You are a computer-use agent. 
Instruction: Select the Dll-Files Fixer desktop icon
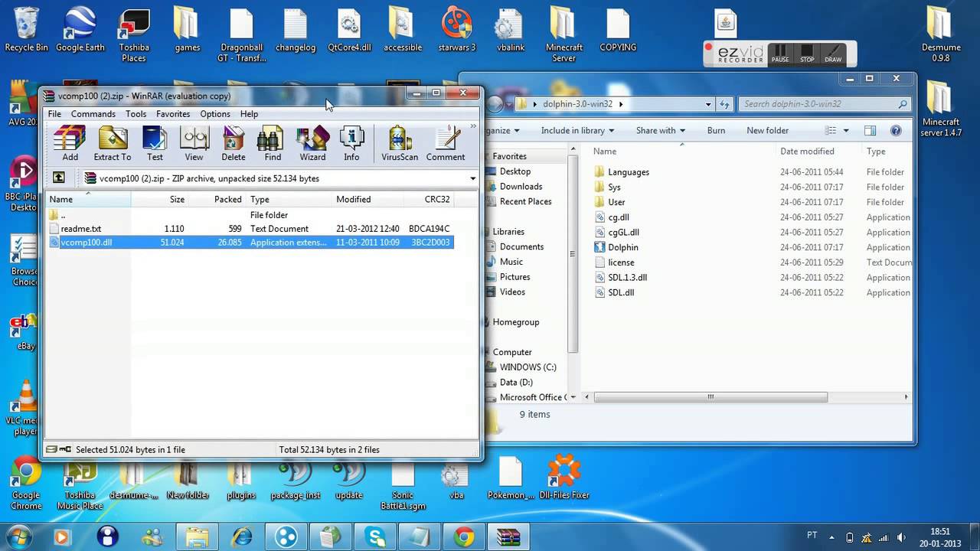click(564, 478)
